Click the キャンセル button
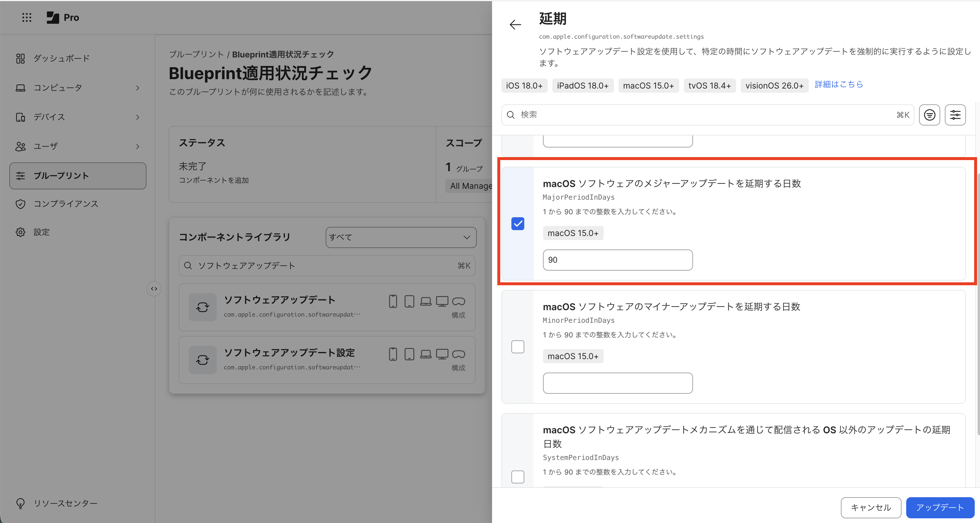The height and width of the screenshot is (523, 980). pyautogui.click(x=871, y=507)
